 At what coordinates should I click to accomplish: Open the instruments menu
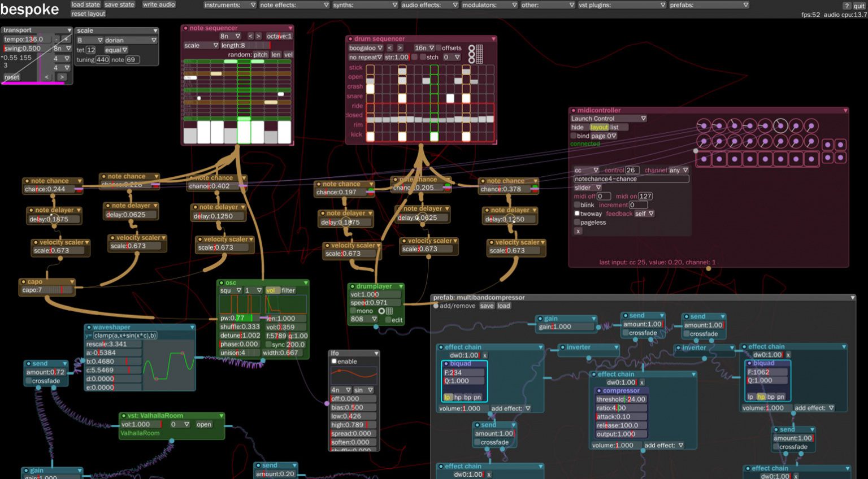click(x=230, y=5)
